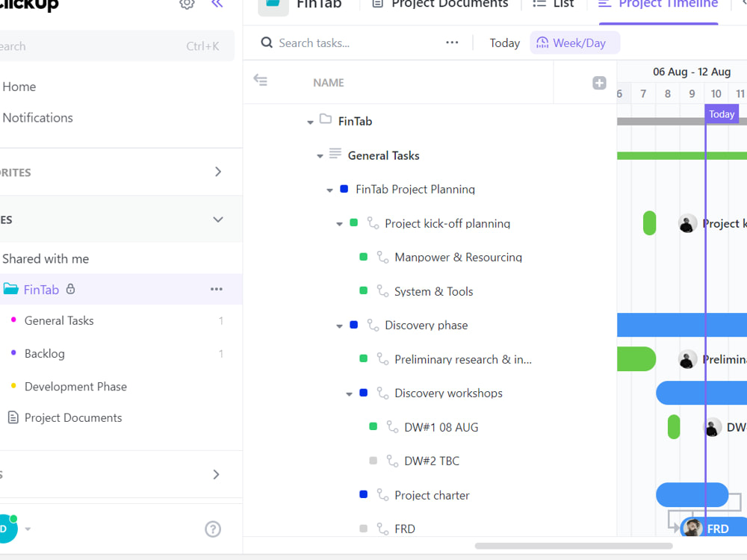Open Shared with me in the sidebar
Screen dimensions: 747x560
click(46, 258)
